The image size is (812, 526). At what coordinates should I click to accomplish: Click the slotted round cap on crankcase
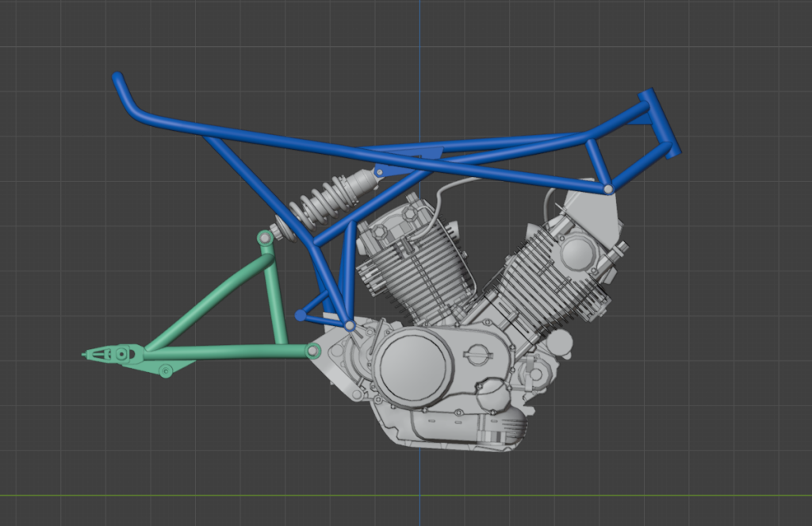point(476,355)
